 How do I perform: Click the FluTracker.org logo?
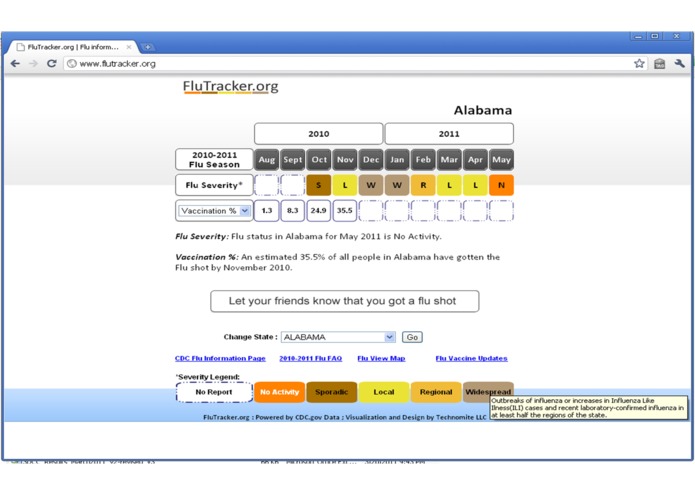pos(230,86)
